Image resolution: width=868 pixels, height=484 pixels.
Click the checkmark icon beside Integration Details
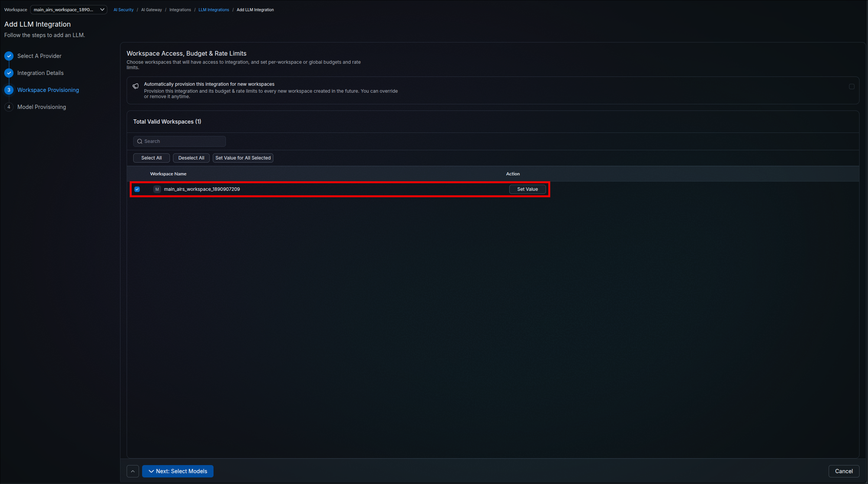[x=9, y=73]
